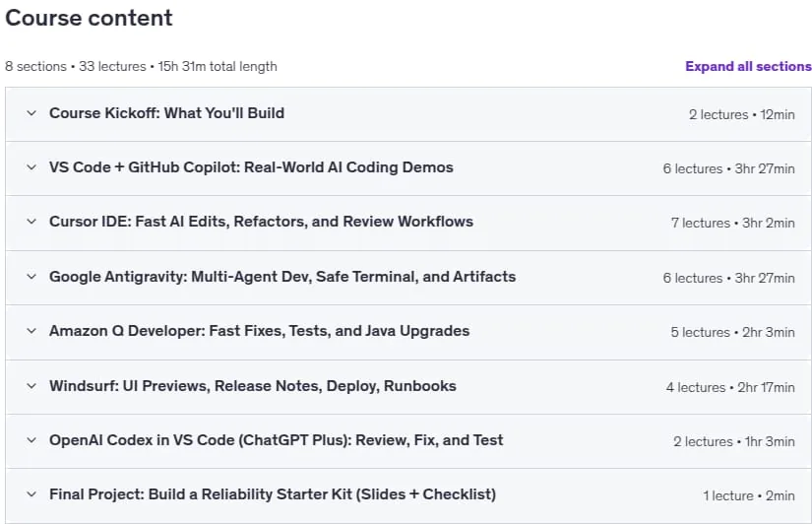Screen dimensions: 812x524
Task: Select OpenAI Codex in VS Code title
Action: pos(276,440)
